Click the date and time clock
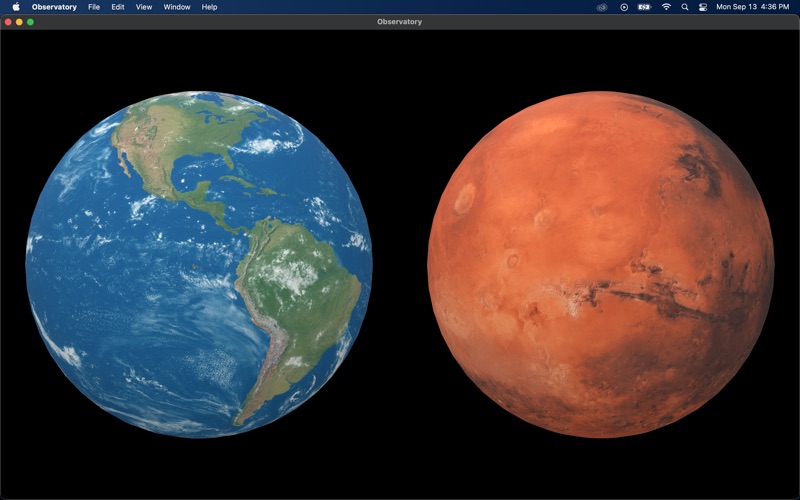Image resolution: width=800 pixels, height=500 pixels. tap(753, 7)
